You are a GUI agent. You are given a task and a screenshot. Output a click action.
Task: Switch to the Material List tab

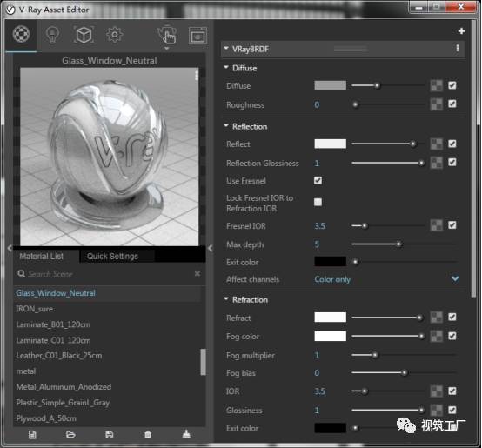point(41,257)
